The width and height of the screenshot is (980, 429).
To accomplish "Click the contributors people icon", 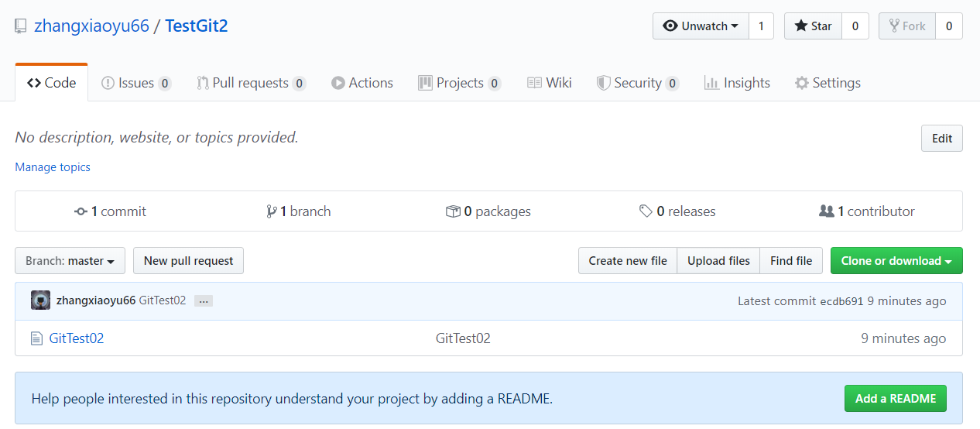I will tap(826, 211).
